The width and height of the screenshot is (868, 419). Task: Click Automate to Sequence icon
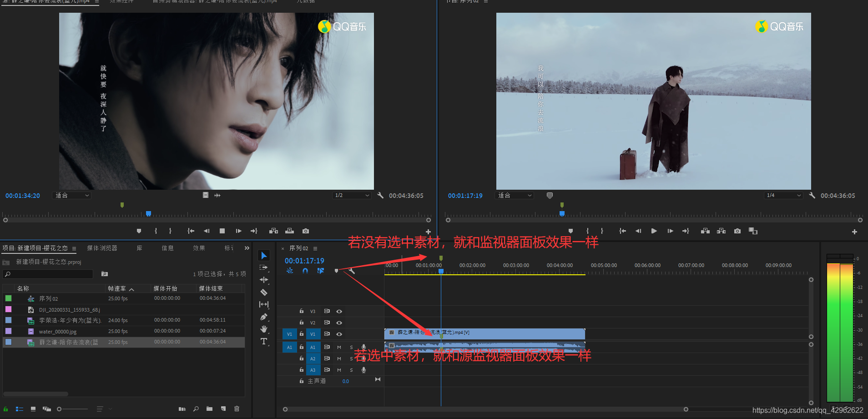click(x=182, y=409)
